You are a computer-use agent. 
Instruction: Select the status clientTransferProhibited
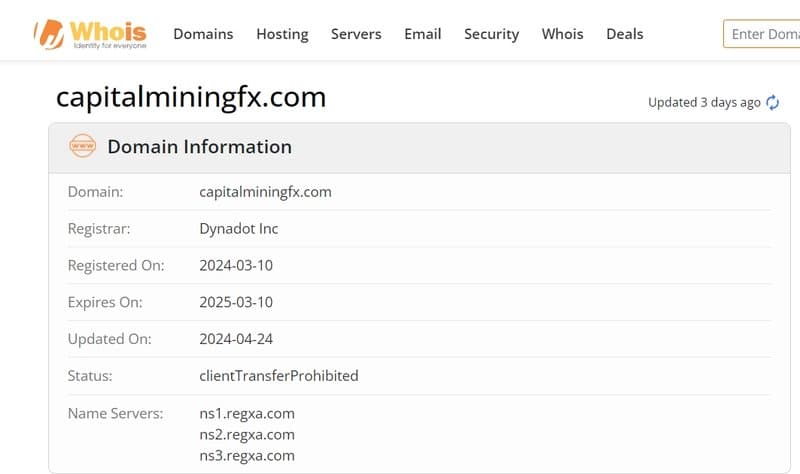tap(279, 376)
